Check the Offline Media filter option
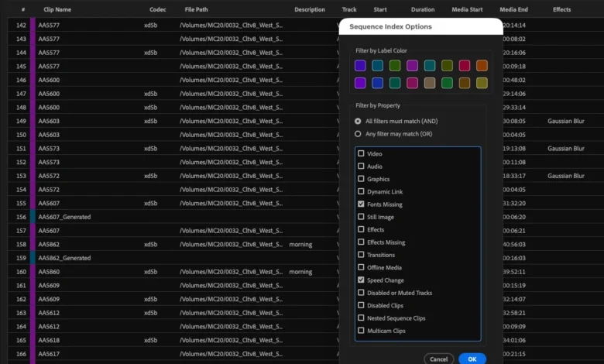Image resolution: width=604 pixels, height=364 pixels. pyautogui.click(x=361, y=267)
